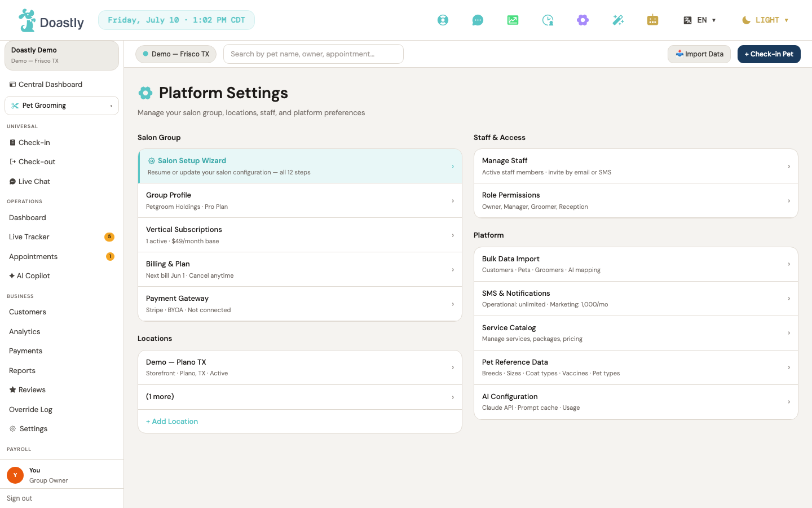812x508 pixels.
Task: Click the Doastly Demo account card
Action: [62, 55]
